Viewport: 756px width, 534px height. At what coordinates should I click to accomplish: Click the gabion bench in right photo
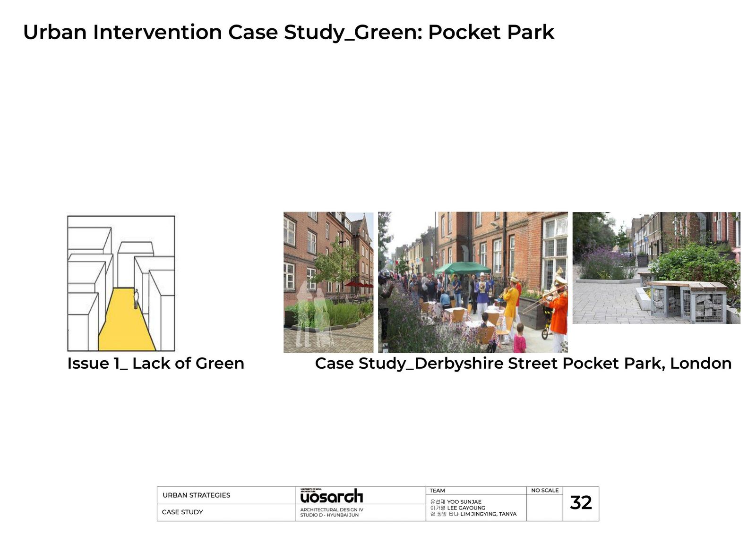(x=687, y=300)
